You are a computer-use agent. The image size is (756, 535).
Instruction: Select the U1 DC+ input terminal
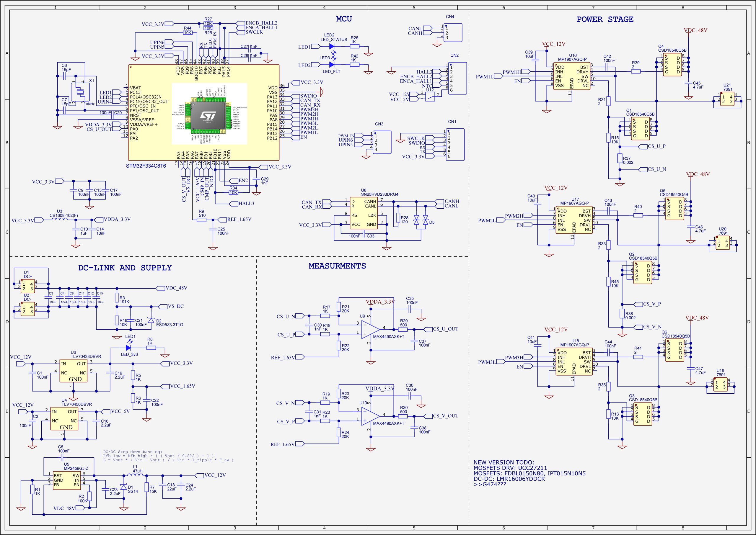[x=28, y=286]
